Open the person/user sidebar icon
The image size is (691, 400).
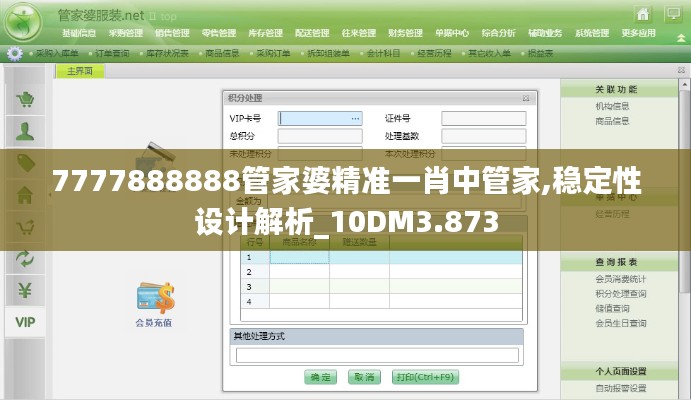25,131
